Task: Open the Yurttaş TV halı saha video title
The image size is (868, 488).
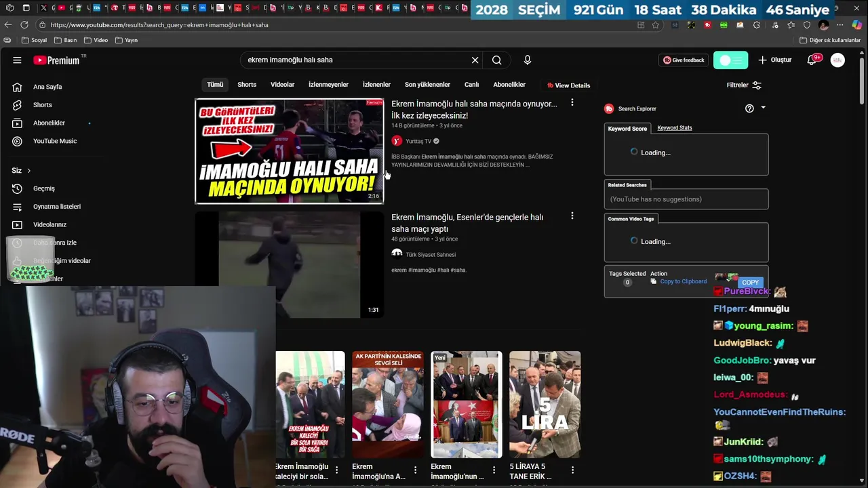Action: tap(474, 110)
